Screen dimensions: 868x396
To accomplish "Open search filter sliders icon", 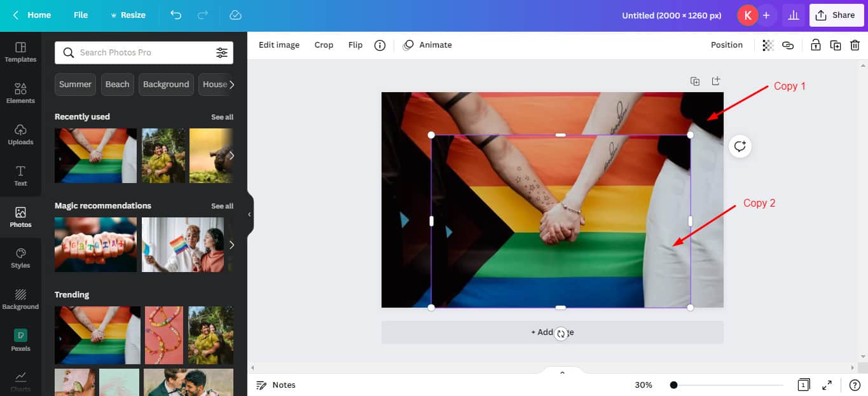I will click(221, 53).
